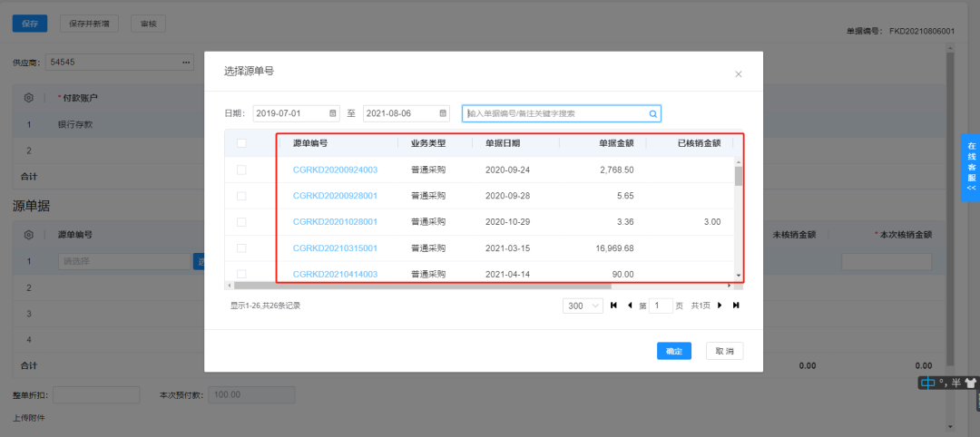The image size is (980, 437).
Task: Click the 整单折扣 input field
Action: [x=96, y=395]
